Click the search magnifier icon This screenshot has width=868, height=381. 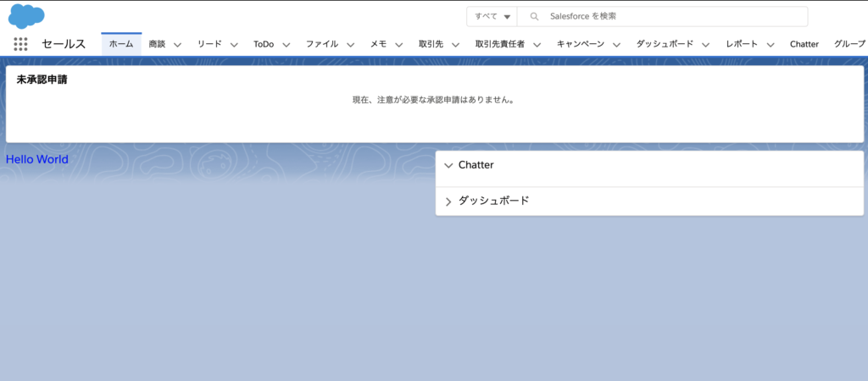point(534,17)
